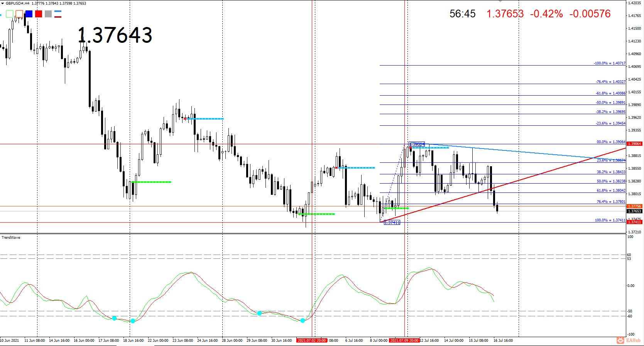Screen dimensions: 644x346
Task: Select the solid blue square
Action: click(29, 14)
